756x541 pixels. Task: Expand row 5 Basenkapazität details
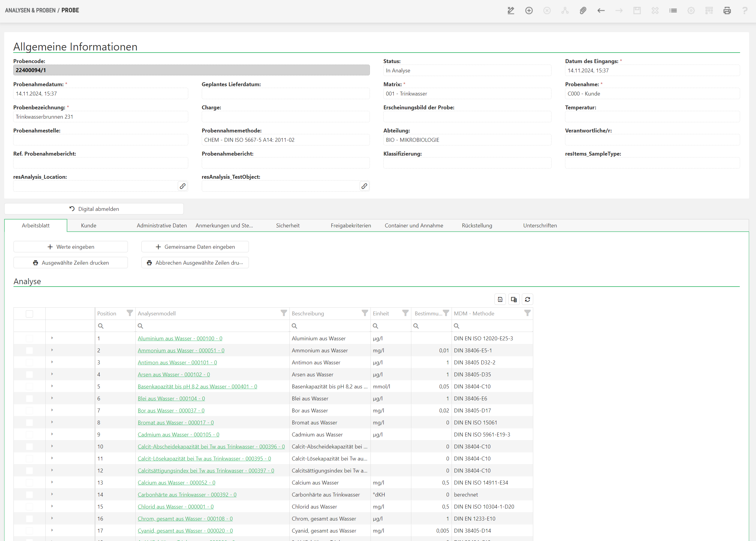(x=52, y=386)
